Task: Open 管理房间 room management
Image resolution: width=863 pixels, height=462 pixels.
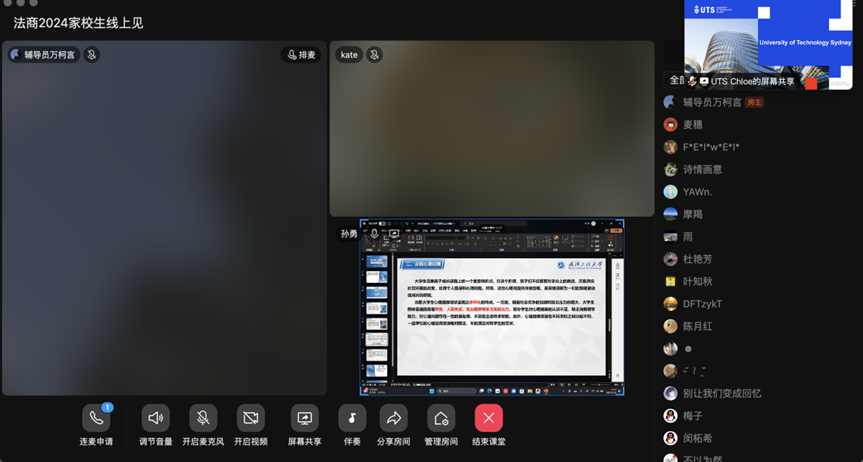Action: pos(440,418)
